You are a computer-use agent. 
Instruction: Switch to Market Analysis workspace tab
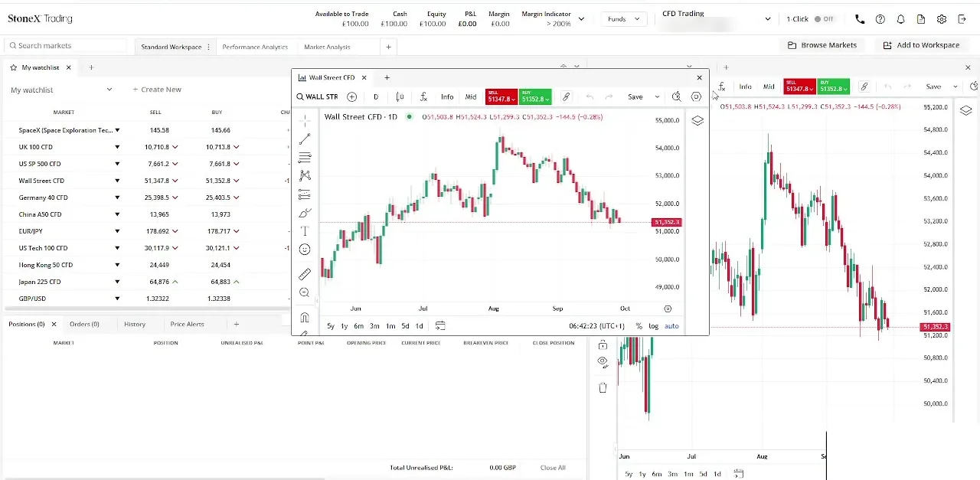[x=327, y=47]
